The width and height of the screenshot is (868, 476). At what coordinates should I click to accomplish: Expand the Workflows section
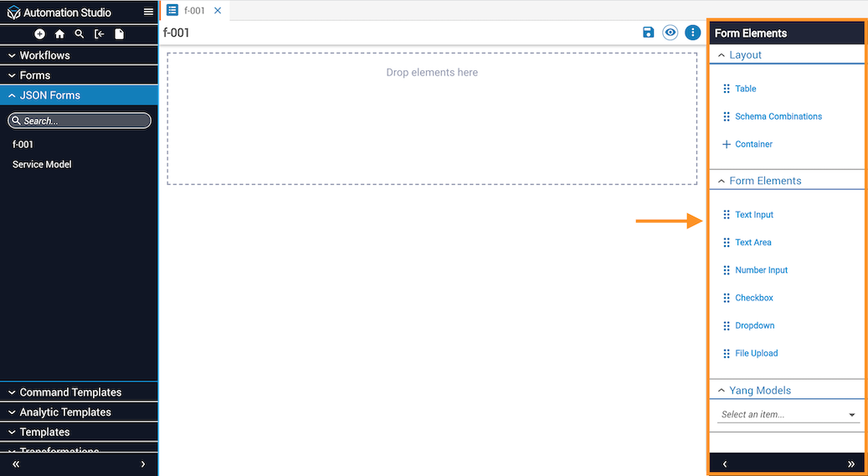(80, 55)
